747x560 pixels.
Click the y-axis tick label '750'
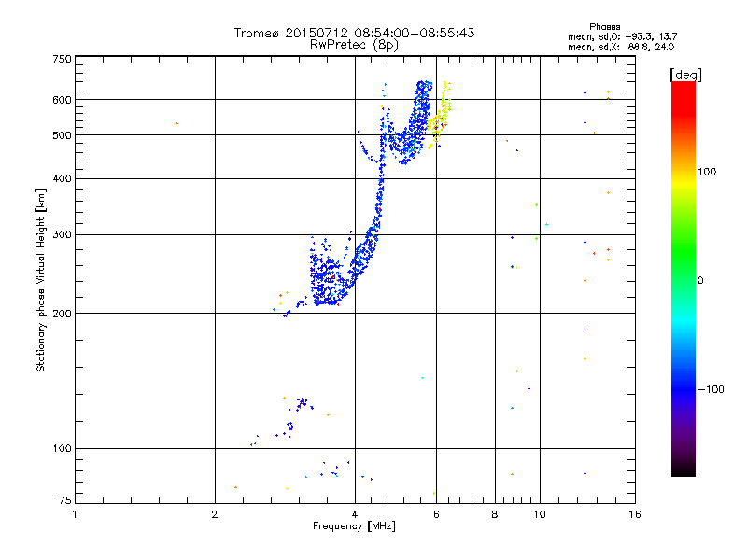coord(62,59)
